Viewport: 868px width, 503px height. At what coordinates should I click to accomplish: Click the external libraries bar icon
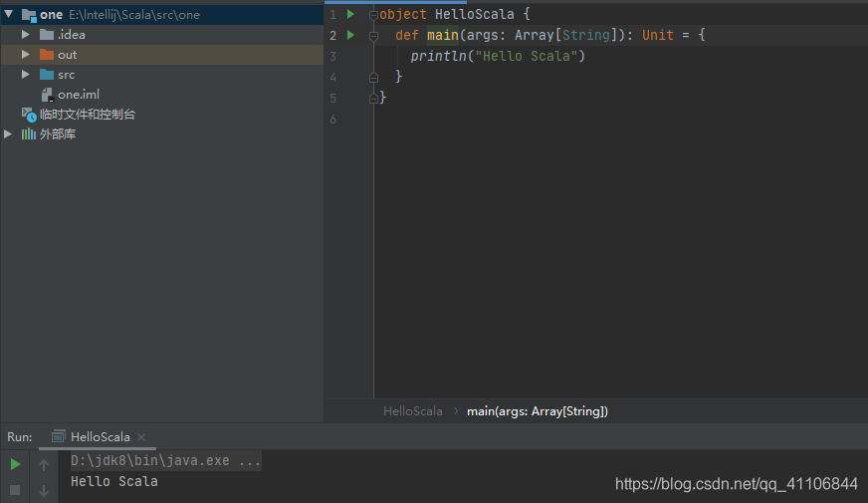click(x=29, y=134)
